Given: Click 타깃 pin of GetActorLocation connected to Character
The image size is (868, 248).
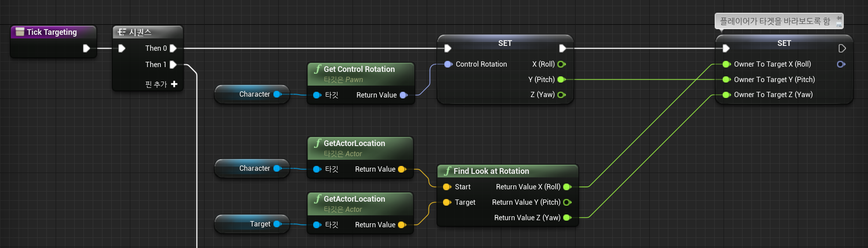Looking at the screenshot, I should [x=317, y=169].
